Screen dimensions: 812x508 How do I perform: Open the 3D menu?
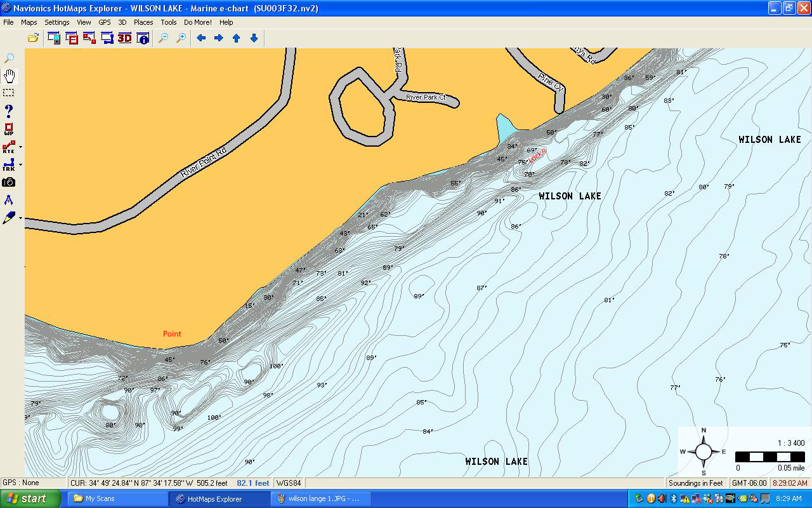(122, 22)
